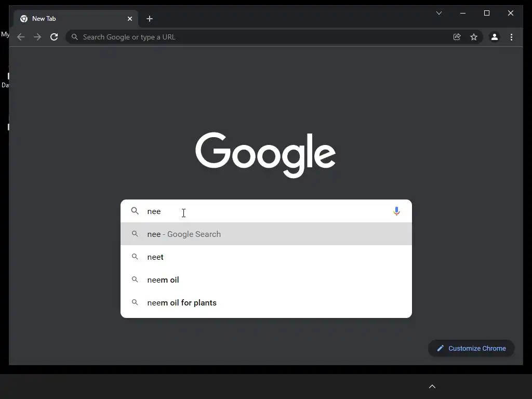The height and width of the screenshot is (399, 532).
Task: Start voice search with microphone icon
Action: click(x=396, y=211)
